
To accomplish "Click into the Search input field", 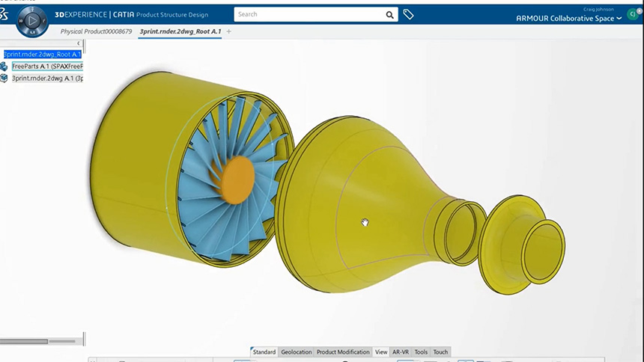I will (x=309, y=14).
